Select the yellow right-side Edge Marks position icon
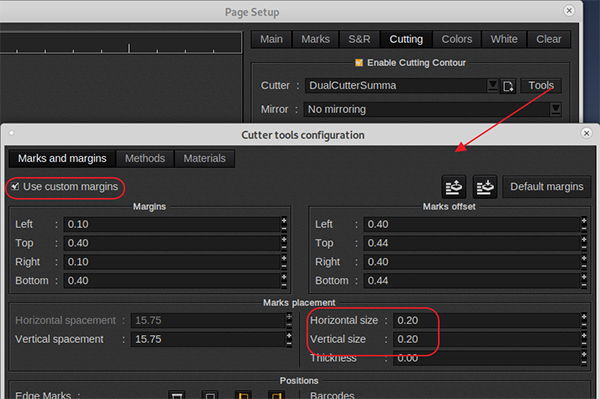Image resolution: width=600 pixels, height=399 pixels. tap(276, 395)
